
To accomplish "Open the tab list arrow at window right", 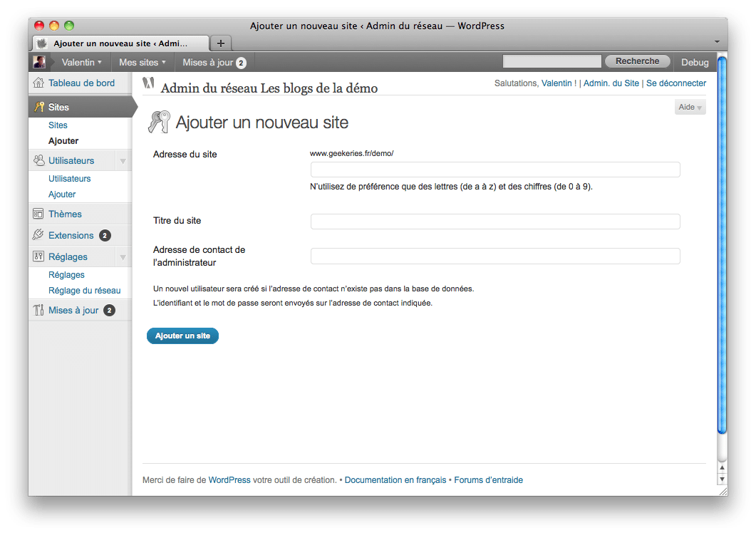I will tap(717, 42).
